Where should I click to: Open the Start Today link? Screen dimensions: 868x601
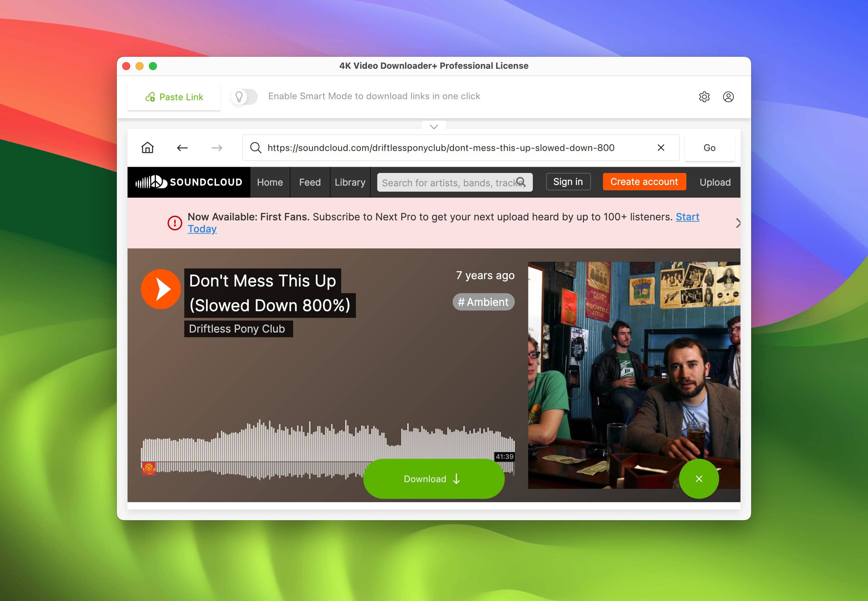tap(687, 217)
